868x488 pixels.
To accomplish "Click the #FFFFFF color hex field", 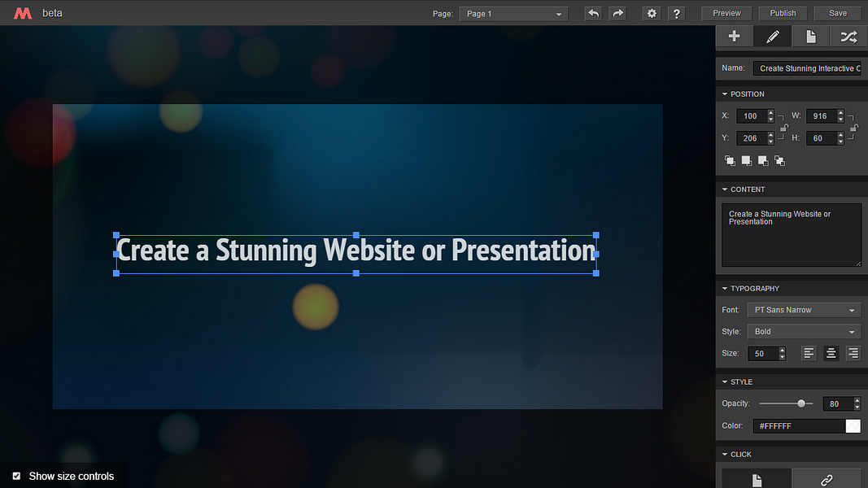I will (x=799, y=425).
